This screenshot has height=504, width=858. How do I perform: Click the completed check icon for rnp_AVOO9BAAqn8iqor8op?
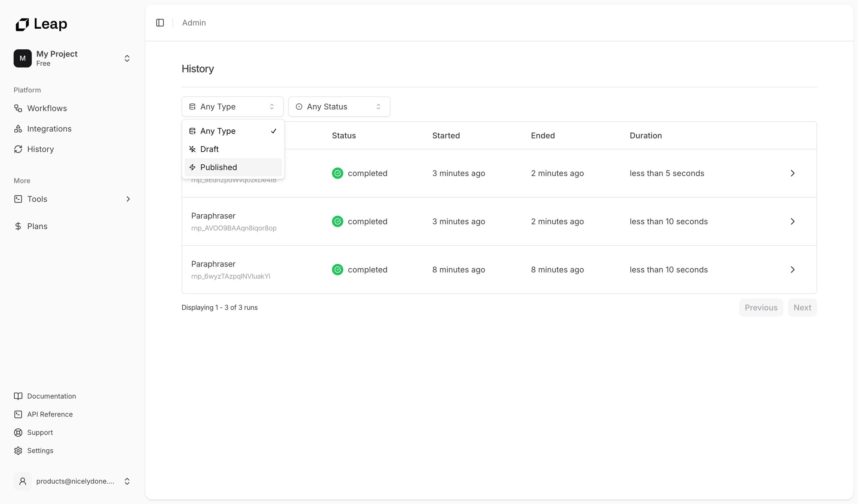tap(337, 221)
